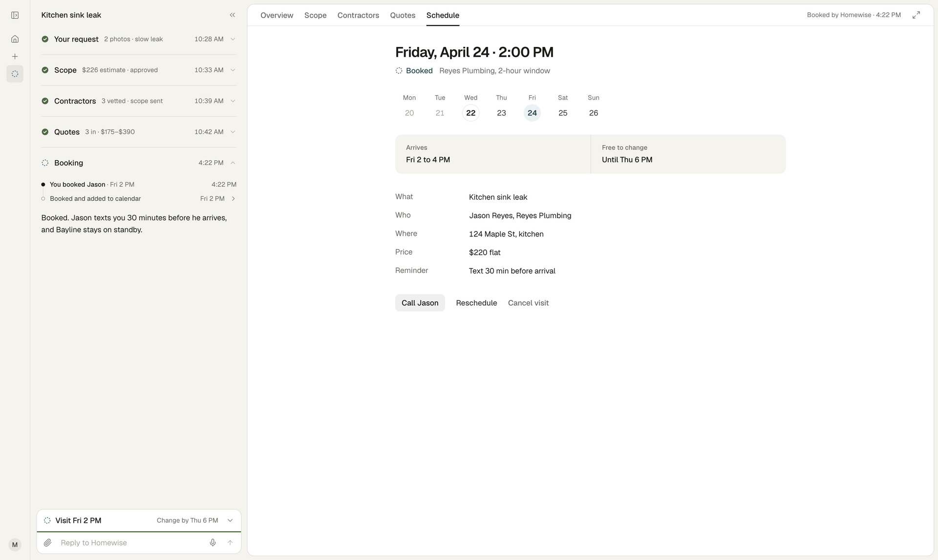Click the Booked dashed-circle status icon under the date
The image size is (938, 560).
[399, 71]
